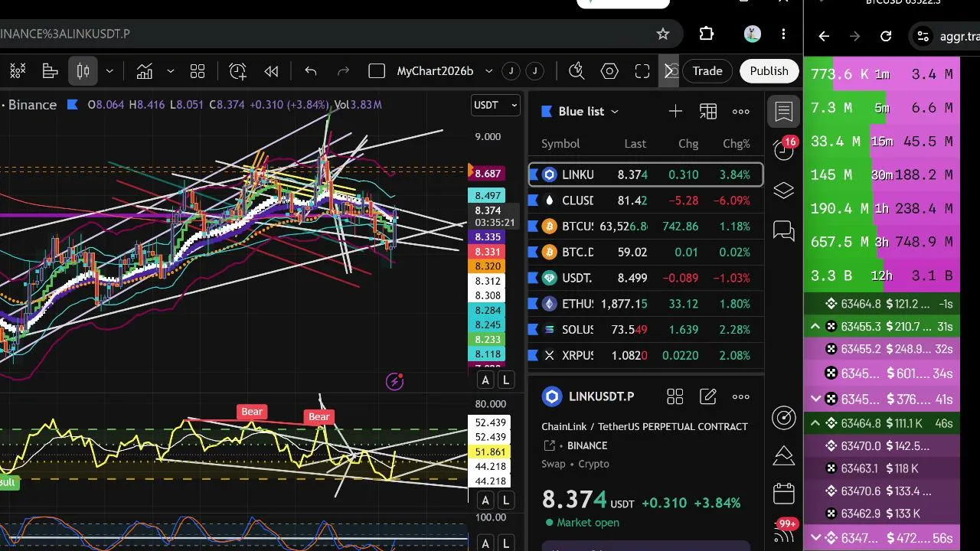Select the LINKU row in watchlist
980x551 pixels.
[x=646, y=174]
